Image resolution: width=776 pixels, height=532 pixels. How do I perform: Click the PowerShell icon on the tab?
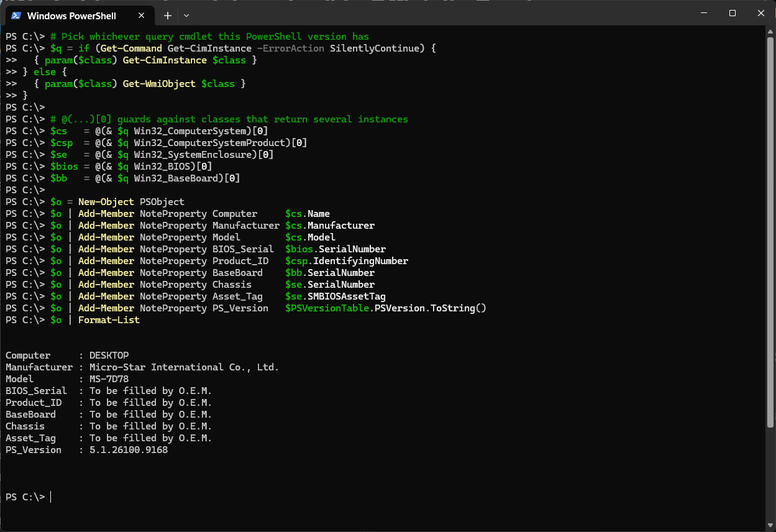(x=17, y=16)
